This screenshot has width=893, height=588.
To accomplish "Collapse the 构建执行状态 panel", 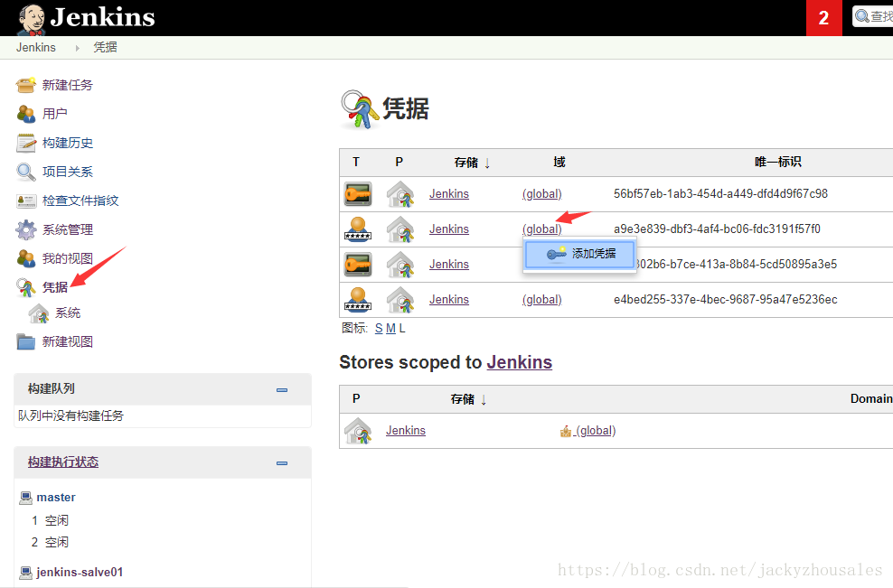I will coord(282,463).
